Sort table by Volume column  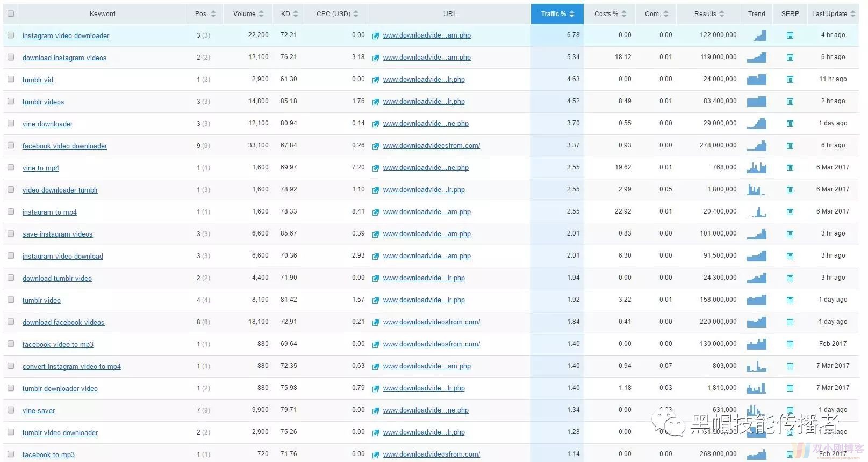248,14
